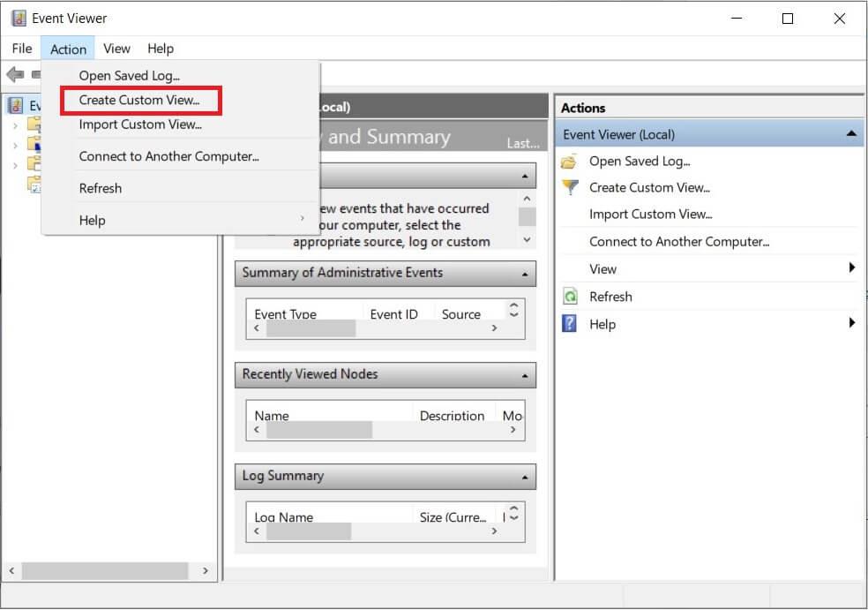Click the Event ID column header

pos(393,314)
